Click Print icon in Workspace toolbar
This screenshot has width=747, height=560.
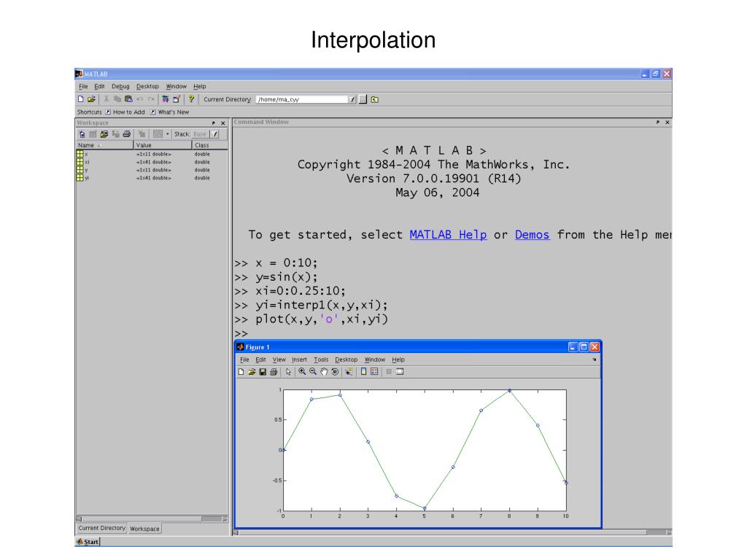click(127, 134)
